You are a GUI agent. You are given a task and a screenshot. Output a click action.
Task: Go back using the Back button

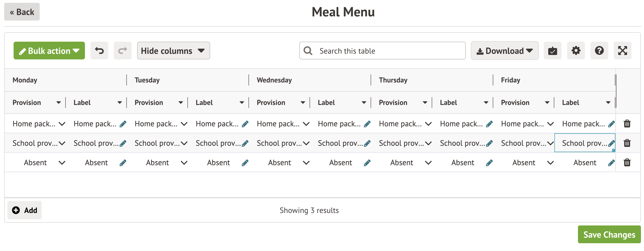(22, 12)
